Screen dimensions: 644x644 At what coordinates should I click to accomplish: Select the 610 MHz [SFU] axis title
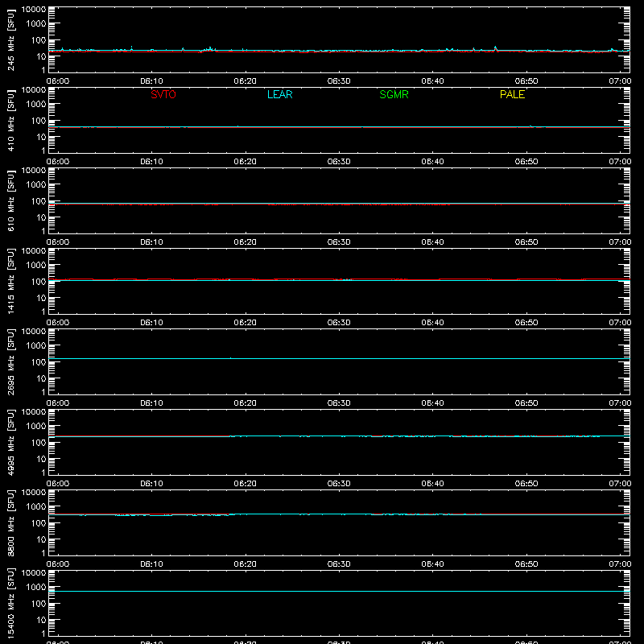(x=10, y=201)
